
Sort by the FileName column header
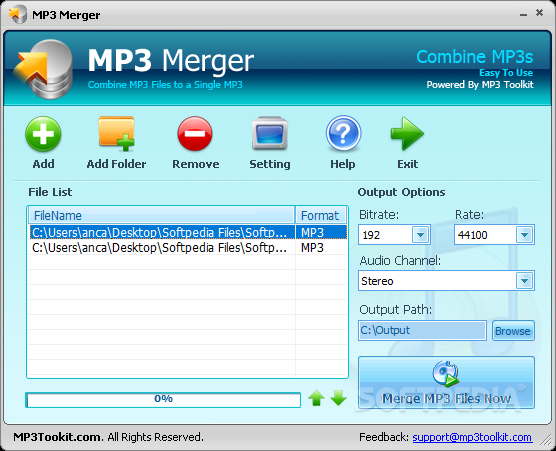click(x=161, y=215)
